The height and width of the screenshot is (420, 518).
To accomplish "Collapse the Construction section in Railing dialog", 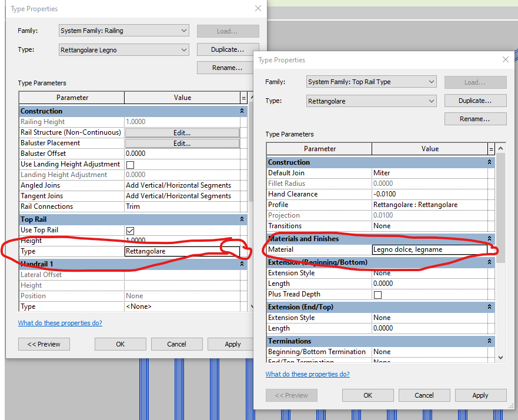I will (242, 111).
